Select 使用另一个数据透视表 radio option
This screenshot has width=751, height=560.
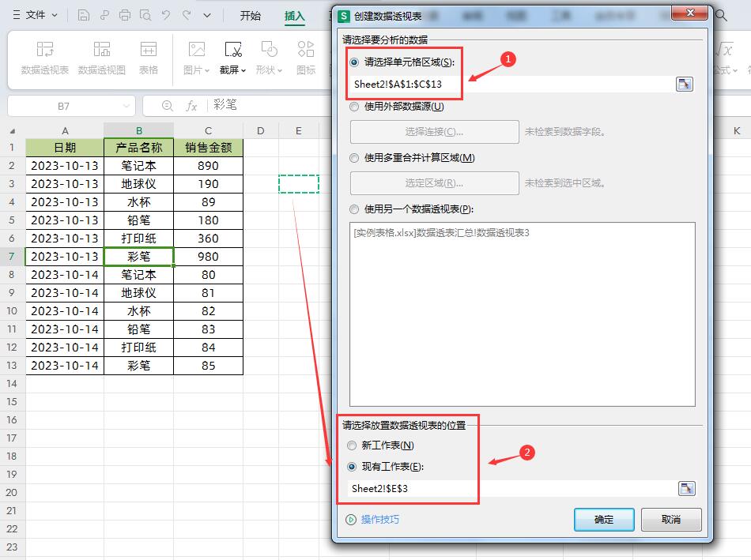[354, 209]
